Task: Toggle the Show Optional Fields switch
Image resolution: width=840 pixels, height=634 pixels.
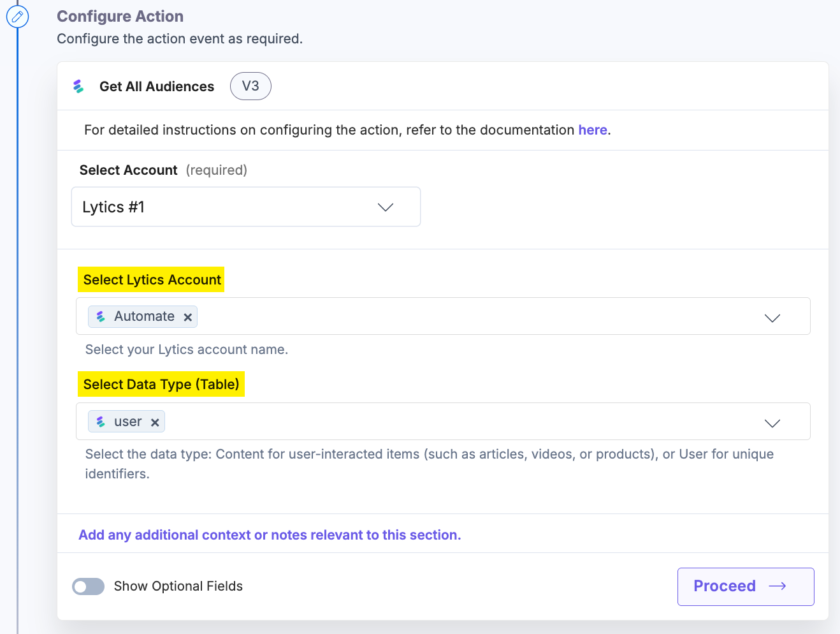Action: point(88,586)
